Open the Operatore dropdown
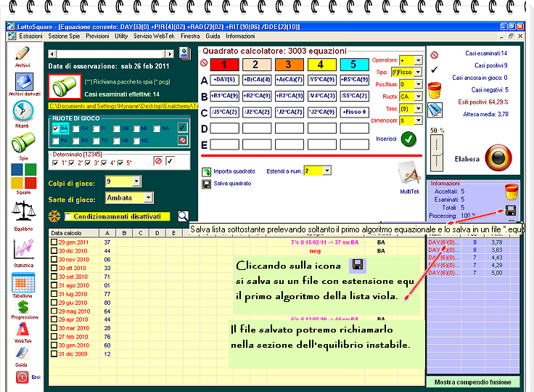This screenshot has width=534, height=392. 418,60
